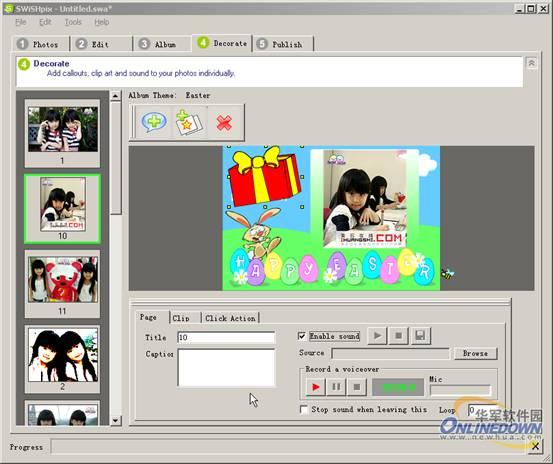This screenshot has width=553, height=464.
Task: Click the SWiSHpix title bar app icon
Action: [8, 8]
